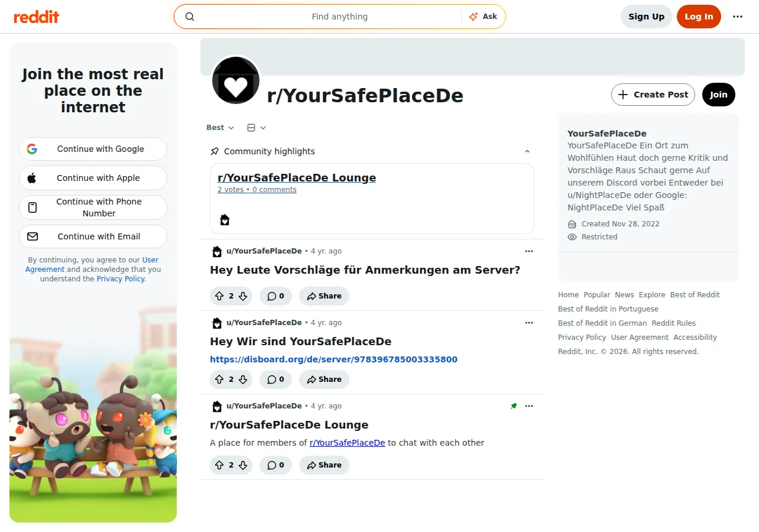Open the 'r/YourSafePlaceDe Lounge' feed post title
This screenshot has height=532, width=759.
[x=289, y=425]
